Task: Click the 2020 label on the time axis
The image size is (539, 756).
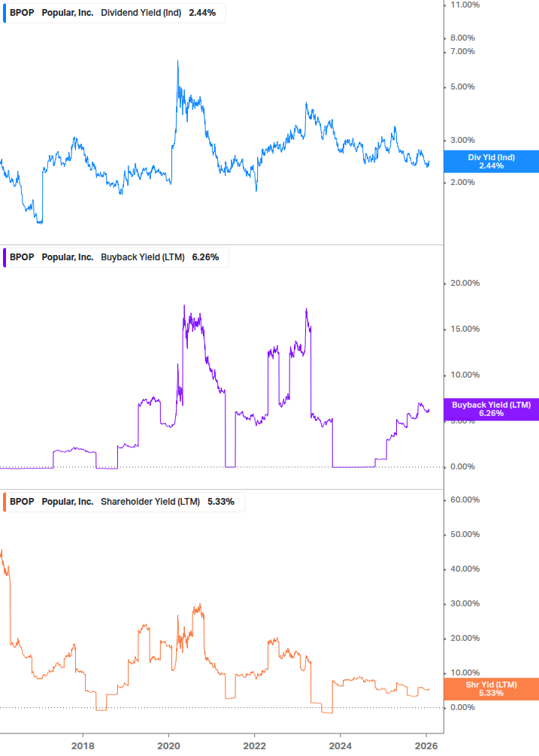Action: pyautogui.click(x=168, y=746)
